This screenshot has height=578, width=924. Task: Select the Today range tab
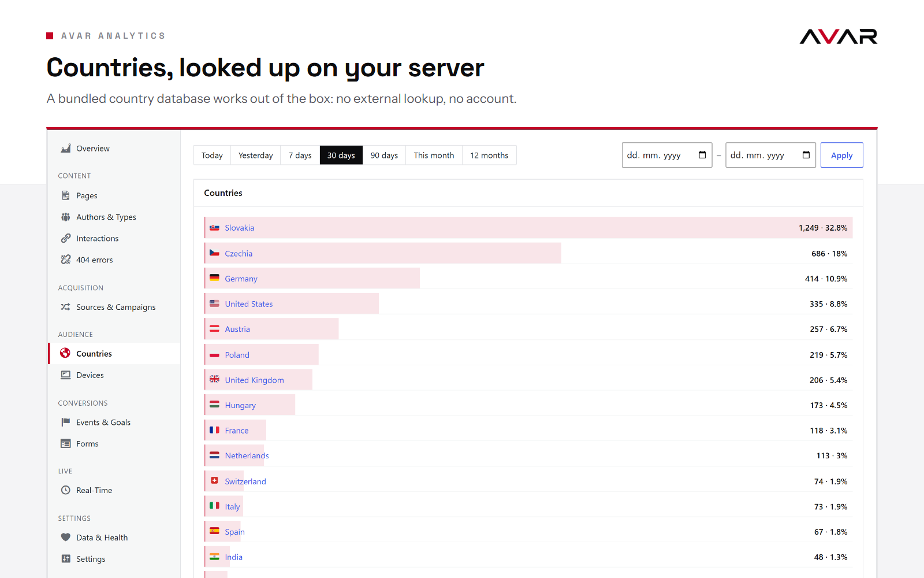tap(212, 155)
